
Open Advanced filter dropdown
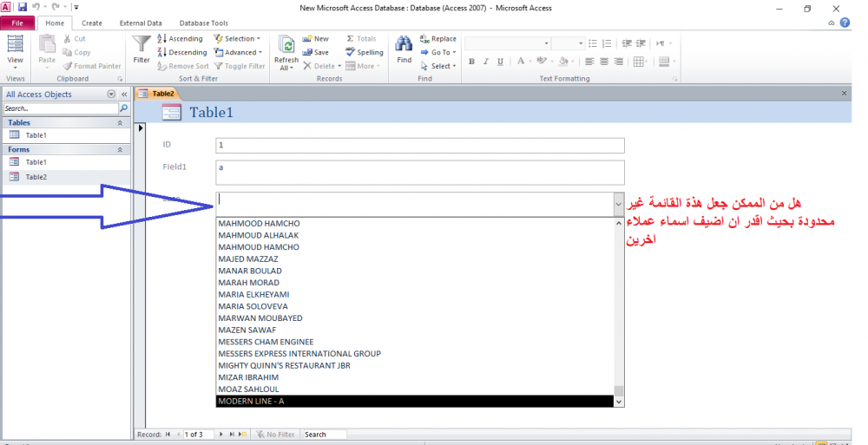[238, 52]
